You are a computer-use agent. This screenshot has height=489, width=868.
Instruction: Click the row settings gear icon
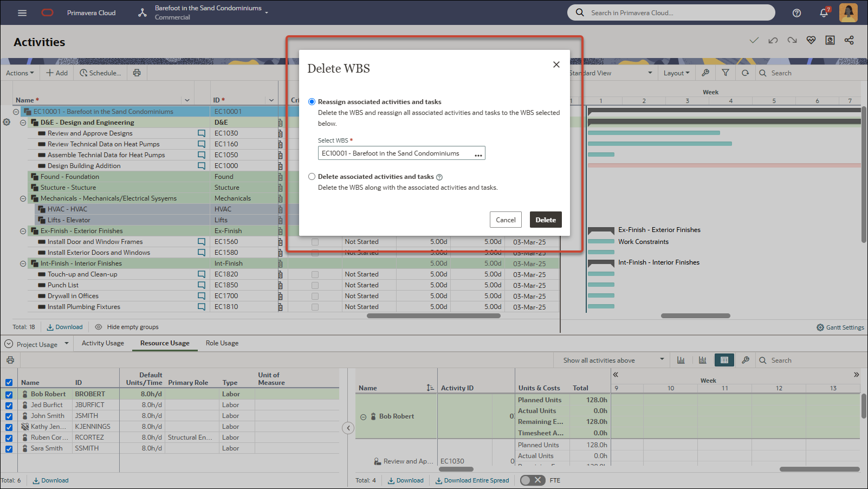click(7, 122)
